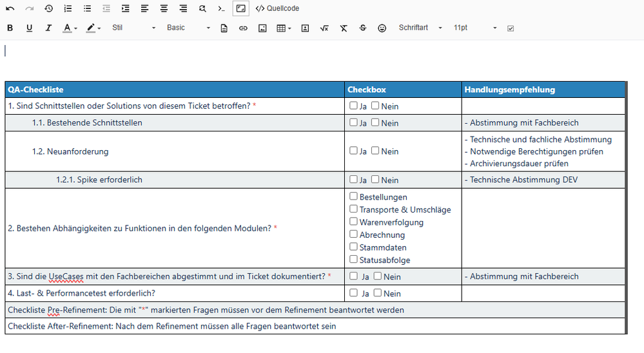Click the Handlungsempfehlung column header
The height and width of the screenshot is (353, 644).
[543, 90]
